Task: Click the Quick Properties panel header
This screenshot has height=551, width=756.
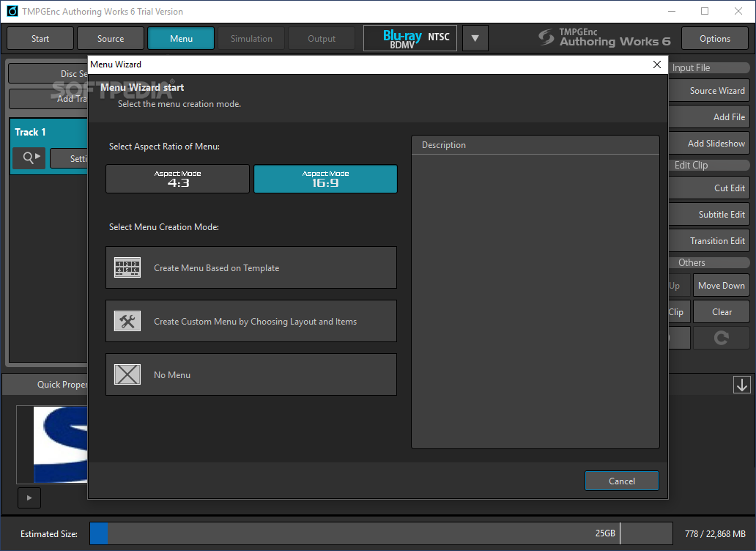Action: pos(46,384)
